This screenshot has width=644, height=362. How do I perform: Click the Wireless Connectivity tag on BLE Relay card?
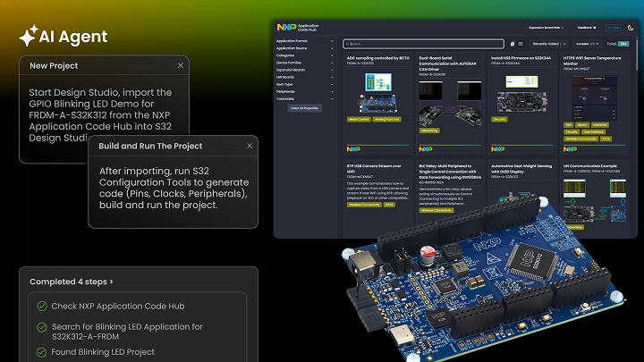(436, 210)
